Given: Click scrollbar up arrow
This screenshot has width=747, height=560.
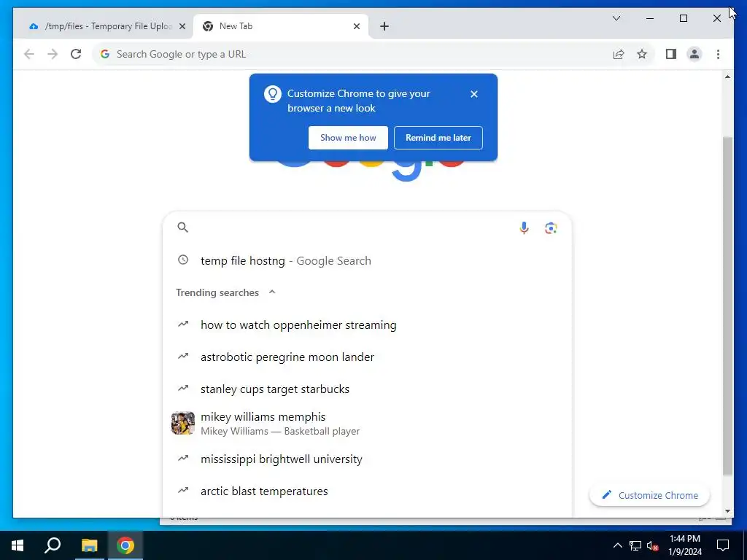Looking at the screenshot, I should point(727,77).
